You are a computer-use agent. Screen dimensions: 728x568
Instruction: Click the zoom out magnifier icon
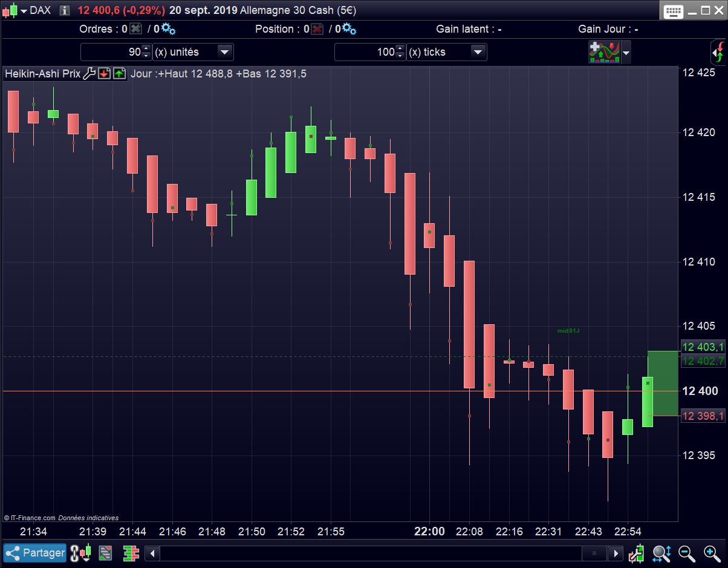(687, 553)
